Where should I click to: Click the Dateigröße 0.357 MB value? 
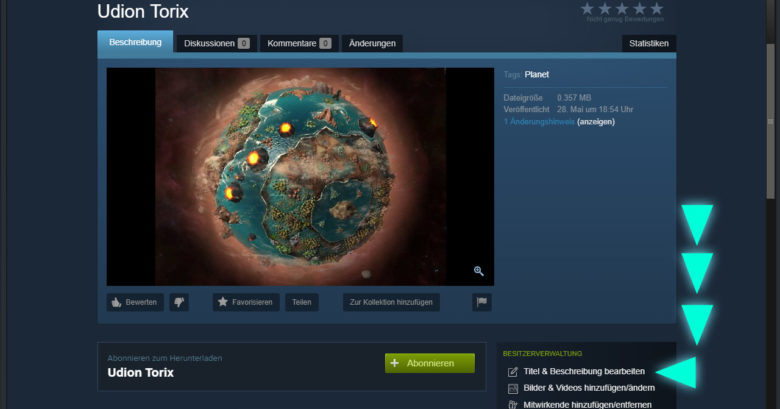tap(574, 98)
